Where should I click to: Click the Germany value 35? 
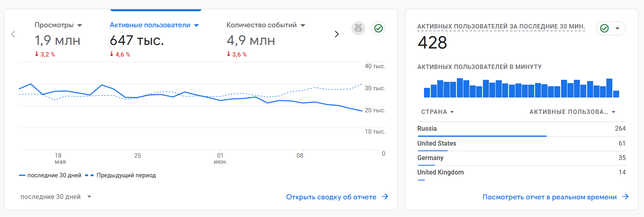(622, 158)
